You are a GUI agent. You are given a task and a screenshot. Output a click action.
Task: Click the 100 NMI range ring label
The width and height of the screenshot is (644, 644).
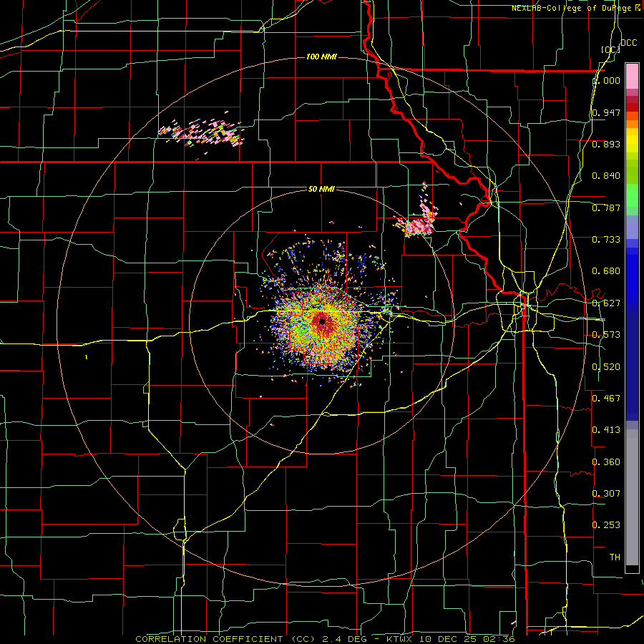tap(321, 57)
